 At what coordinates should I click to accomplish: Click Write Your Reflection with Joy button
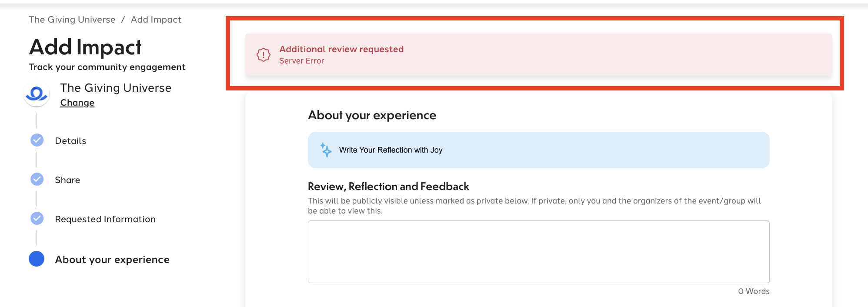(x=538, y=150)
